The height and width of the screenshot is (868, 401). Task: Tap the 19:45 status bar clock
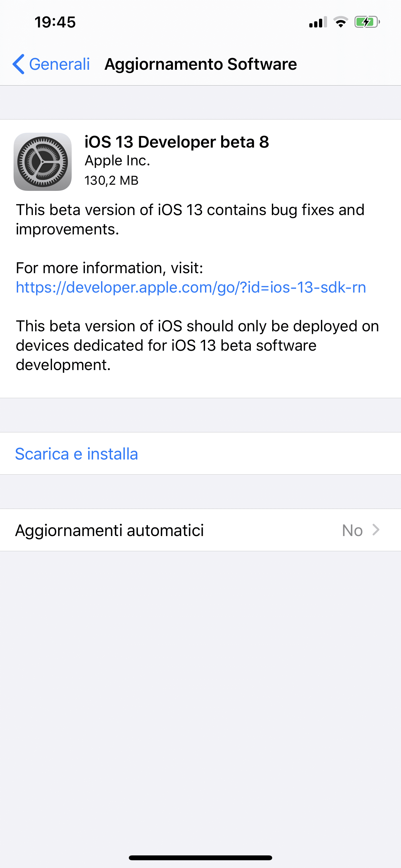click(x=55, y=22)
